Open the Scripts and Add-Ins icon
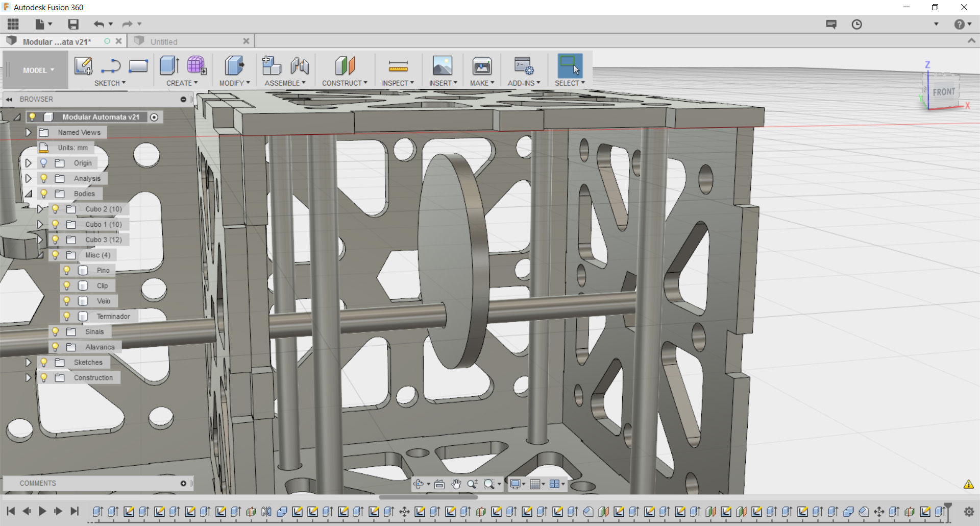Screen dimensions: 980x526 point(524,66)
